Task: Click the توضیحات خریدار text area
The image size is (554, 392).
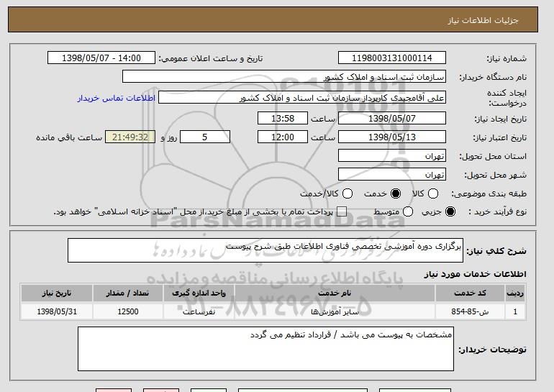Action: coord(265,349)
